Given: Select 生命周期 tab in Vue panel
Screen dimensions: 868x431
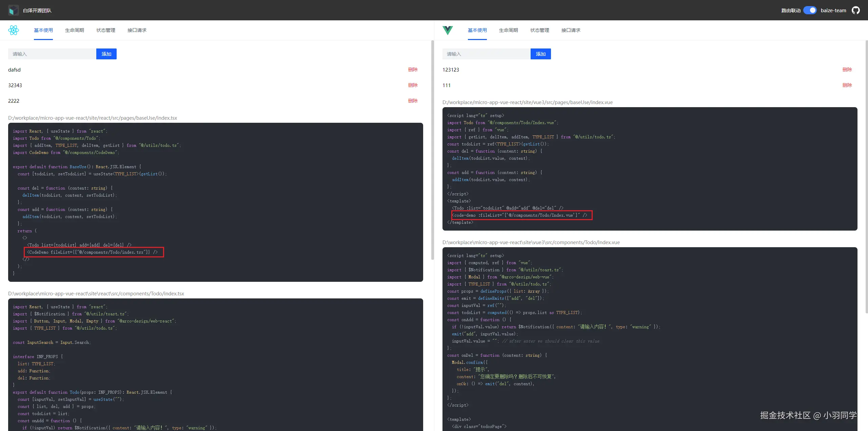Looking at the screenshot, I should [508, 30].
